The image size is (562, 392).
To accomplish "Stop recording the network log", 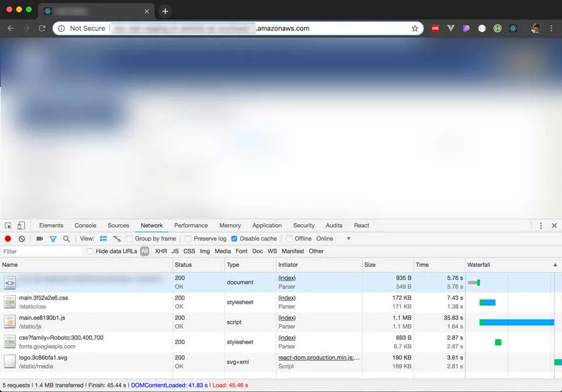I will 6,238.
